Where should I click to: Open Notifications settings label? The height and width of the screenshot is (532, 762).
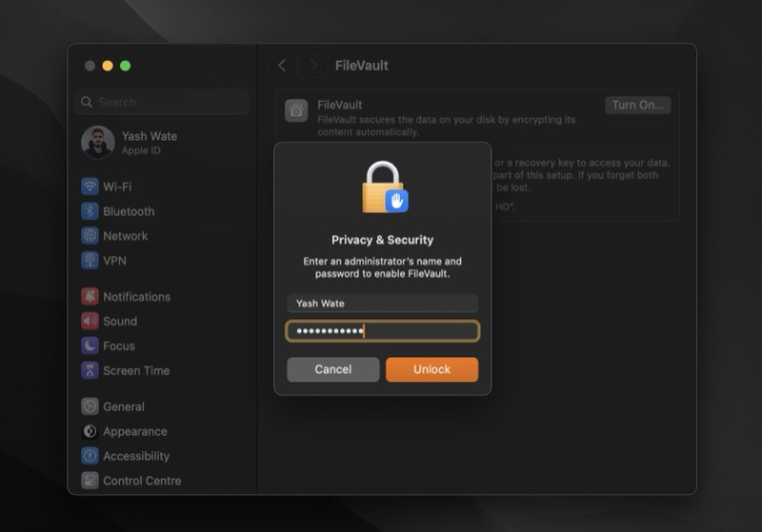[x=136, y=297]
